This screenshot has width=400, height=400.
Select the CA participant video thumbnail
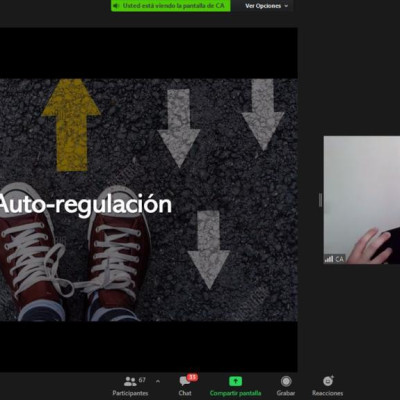click(x=362, y=200)
